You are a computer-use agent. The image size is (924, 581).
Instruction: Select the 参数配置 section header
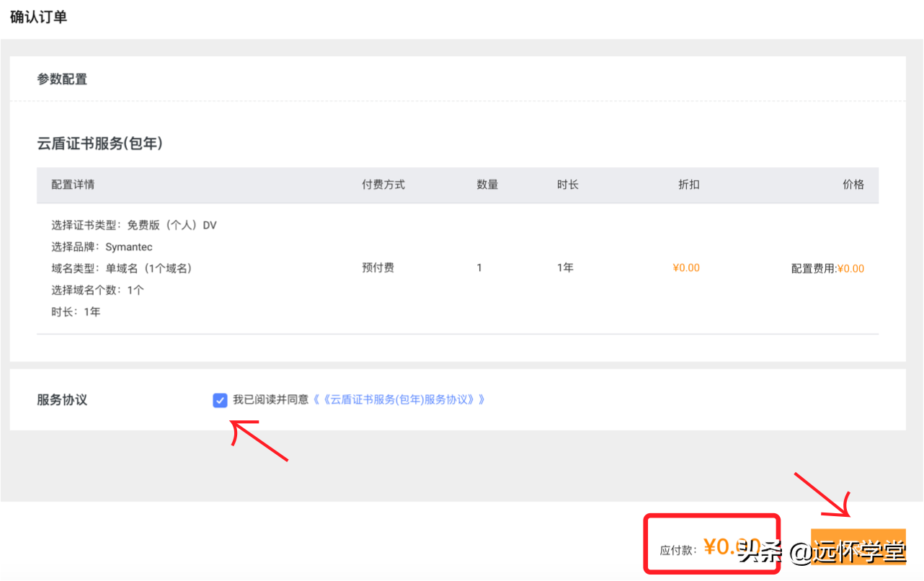pyautogui.click(x=62, y=79)
